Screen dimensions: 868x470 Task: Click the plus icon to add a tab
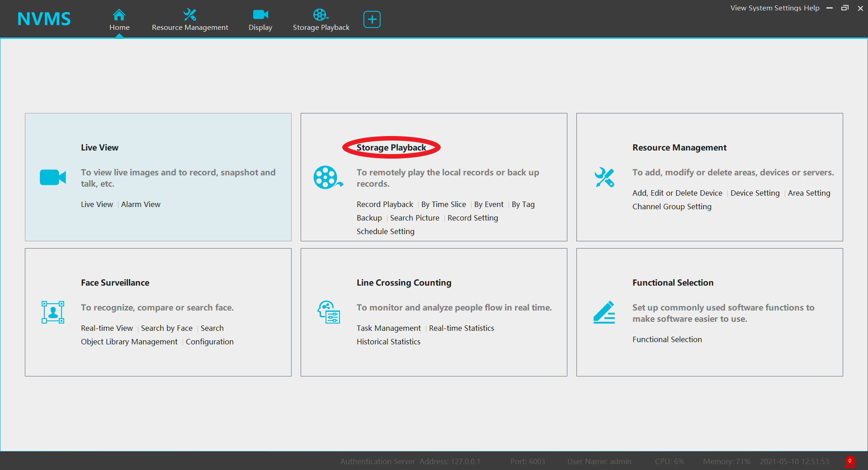(372, 19)
